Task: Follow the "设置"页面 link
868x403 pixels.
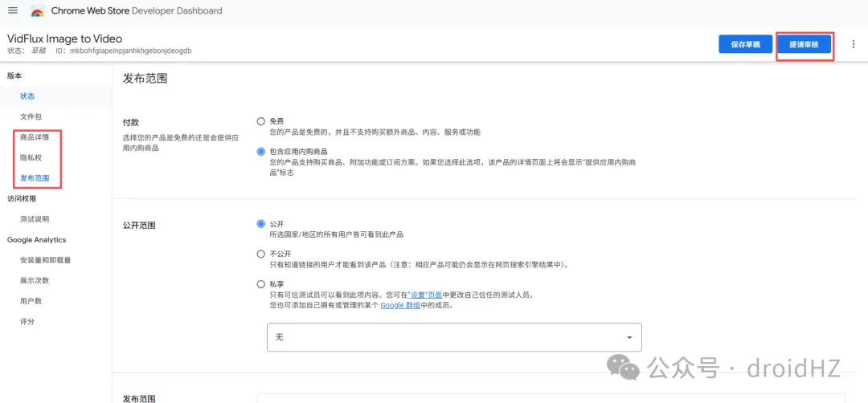Action: (424, 295)
